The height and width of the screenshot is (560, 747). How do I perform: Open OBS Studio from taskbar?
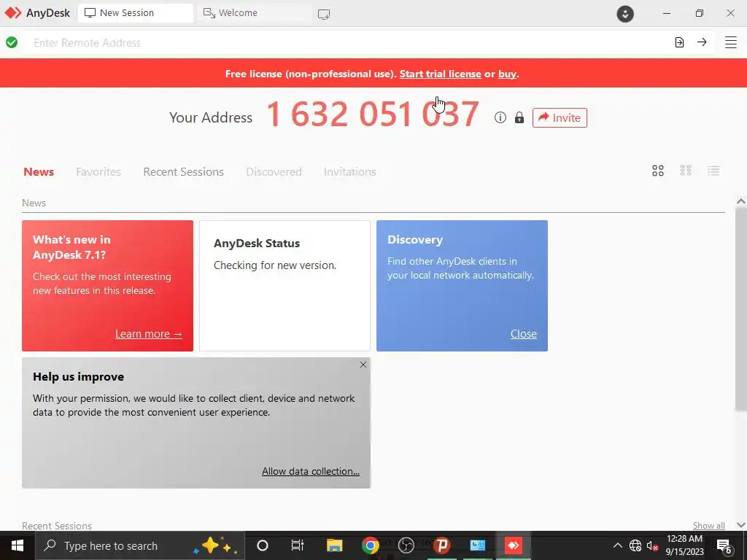tap(406, 545)
